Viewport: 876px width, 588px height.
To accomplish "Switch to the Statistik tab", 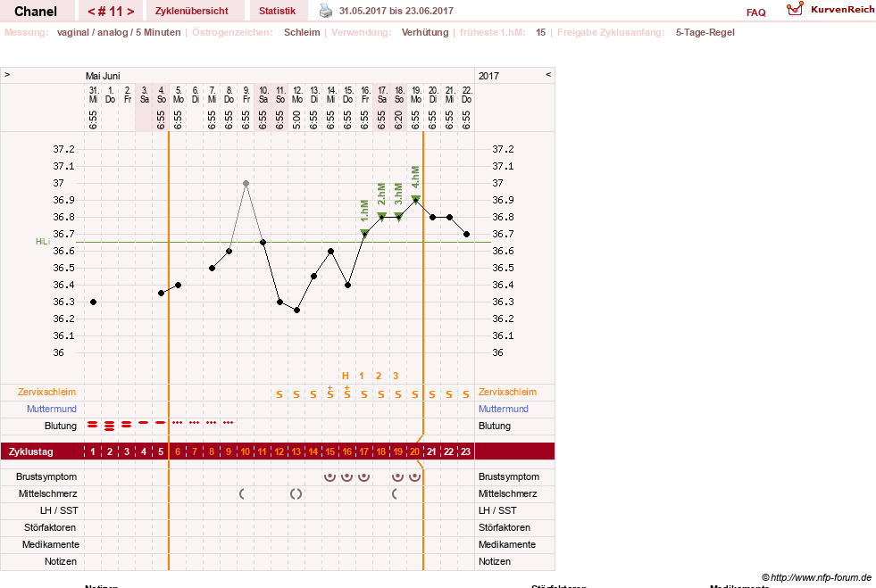I will click(x=277, y=11).
